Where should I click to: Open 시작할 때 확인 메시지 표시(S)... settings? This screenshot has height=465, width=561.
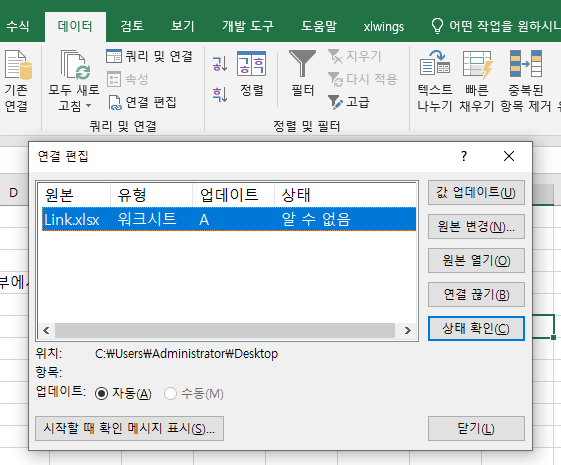tap(130, 429)
